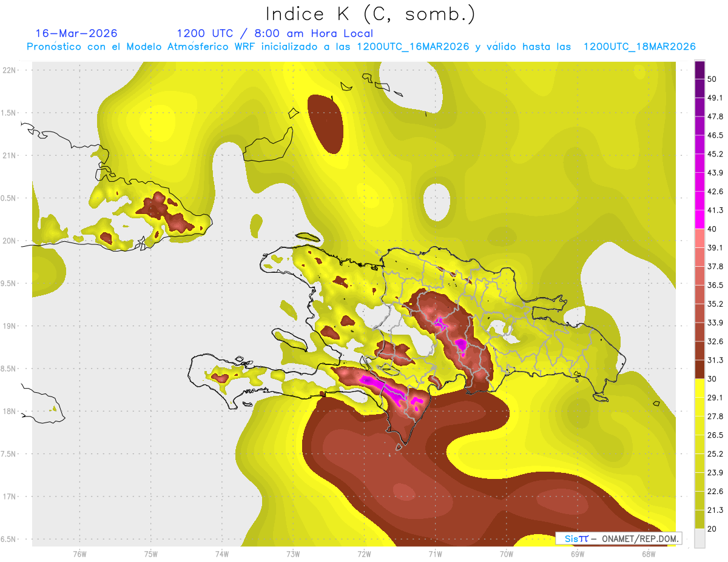Click the '50' value on the color scale
The width and height of the screenshot is (728, 562).
pyautogui.click(x=713, y=79)
